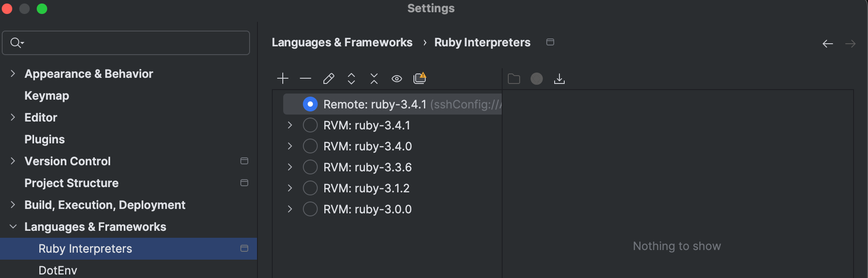Click the duplicate icon with warning badge
Viewport: 868px width, 278px height.
coord(419,78)
